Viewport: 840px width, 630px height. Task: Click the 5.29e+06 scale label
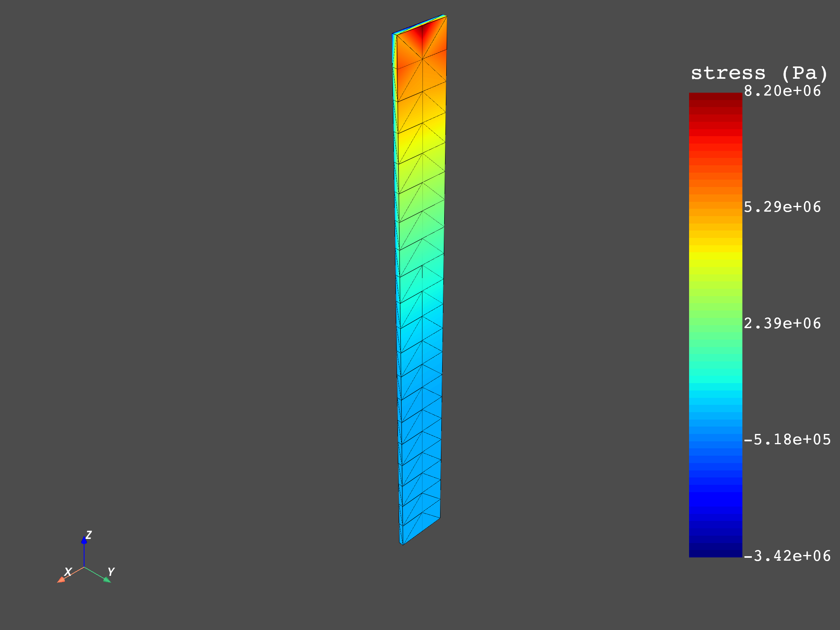tap(782, 207)
